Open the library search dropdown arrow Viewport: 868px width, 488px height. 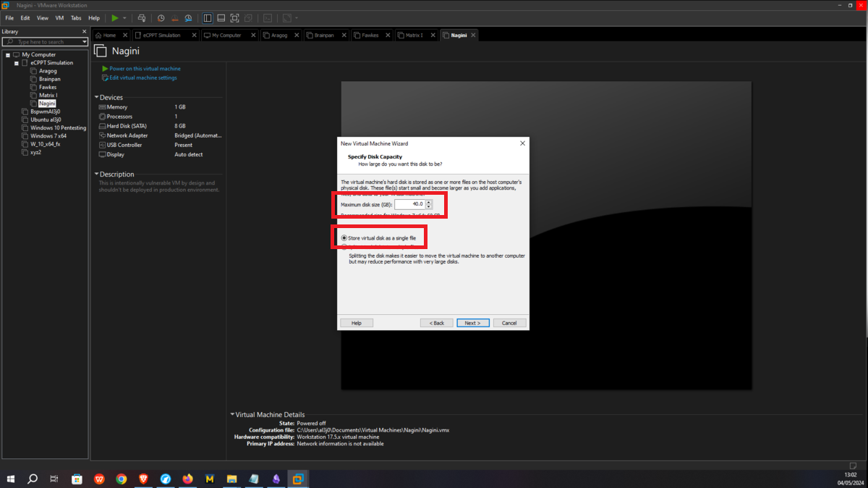83,42
